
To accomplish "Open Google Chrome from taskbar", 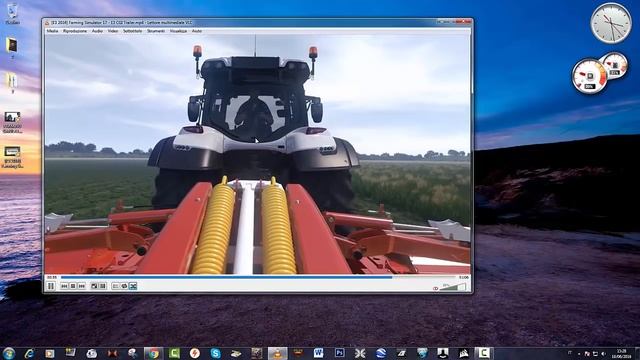I will [x=153, y=353].
